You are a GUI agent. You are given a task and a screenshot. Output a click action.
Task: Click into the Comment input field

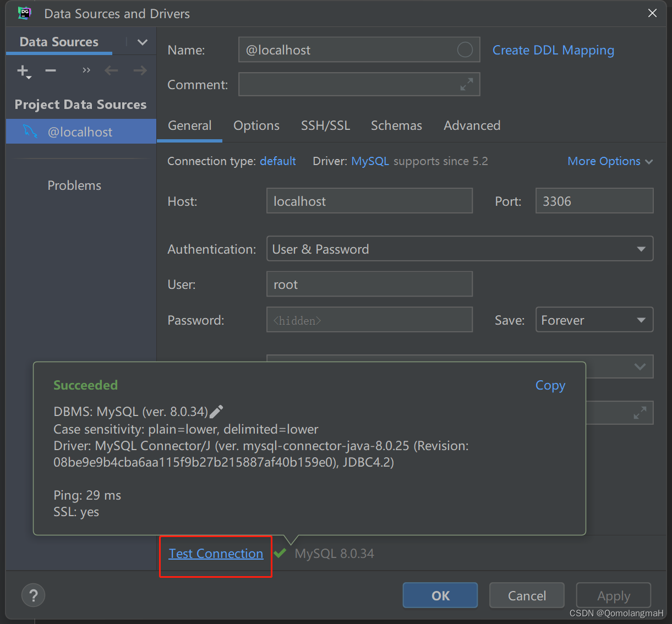click(359, 84)
